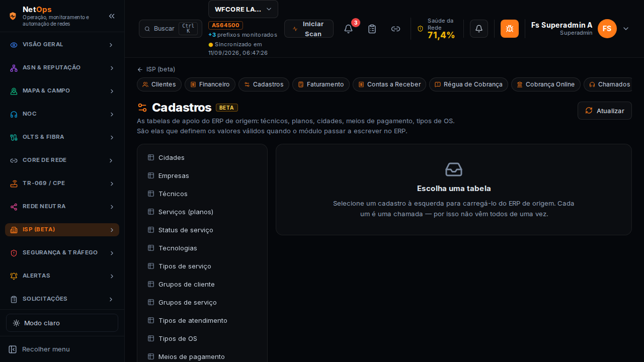The image size is (644, 362).
Task: Click the AS64500 badge
Action: point(225,25)
